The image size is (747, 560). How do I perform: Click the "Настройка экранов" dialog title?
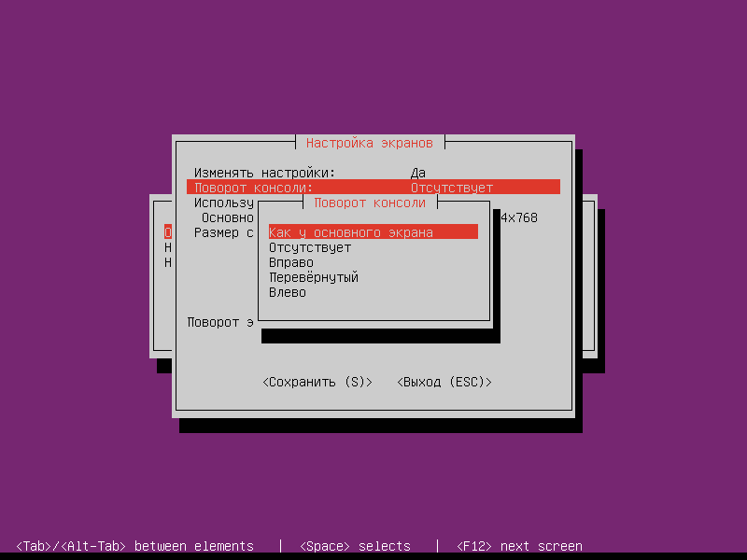370,143
